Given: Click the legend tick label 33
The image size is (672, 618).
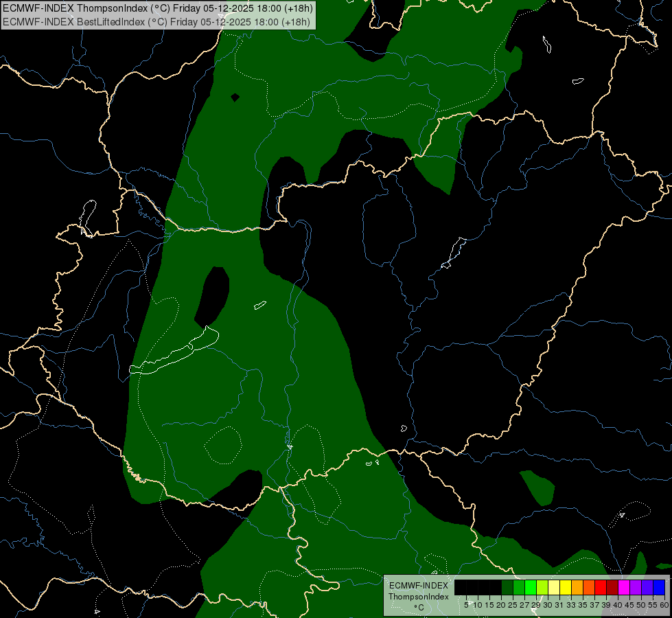Looking at the screenshot, I should (571, 605).
